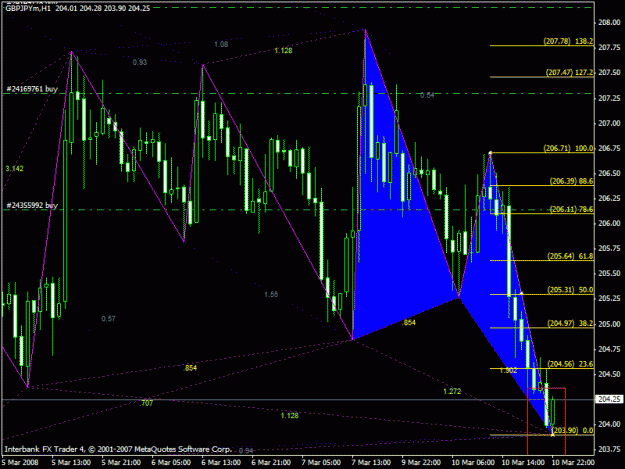
Task: Click the 3.142 ratio label
Action: [14, 169]
